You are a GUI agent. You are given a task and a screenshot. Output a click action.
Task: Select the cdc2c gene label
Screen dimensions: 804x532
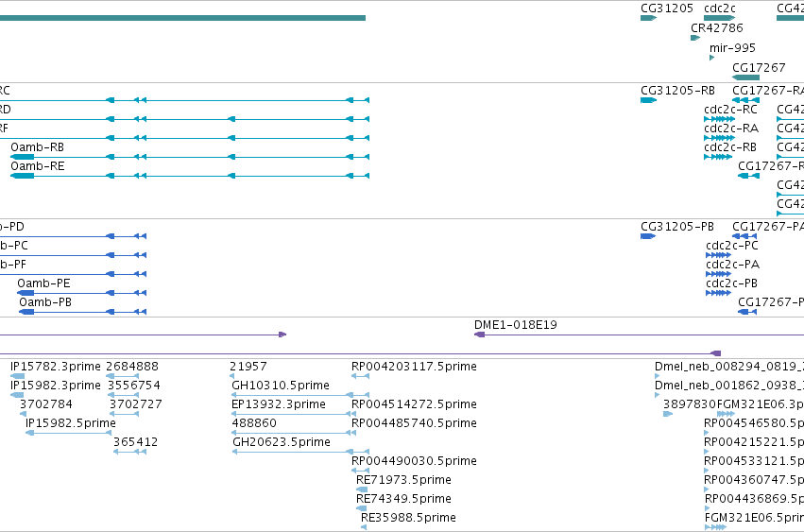[x=719, y=9]
